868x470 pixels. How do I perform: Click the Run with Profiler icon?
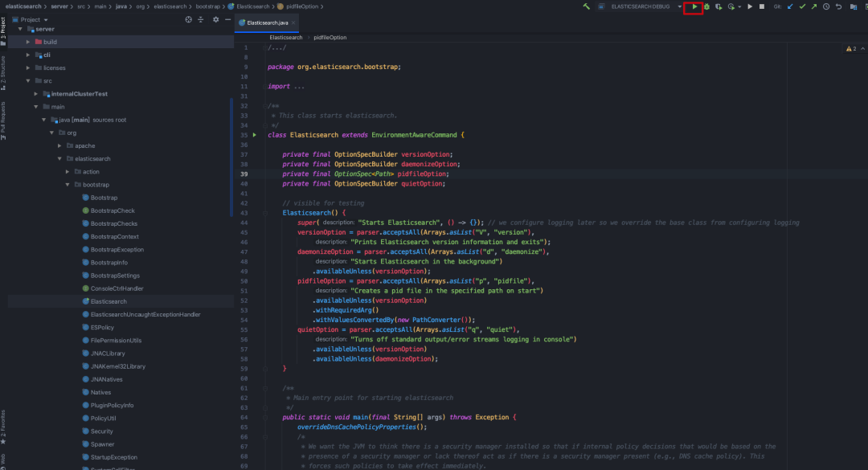tap(731, 6)
